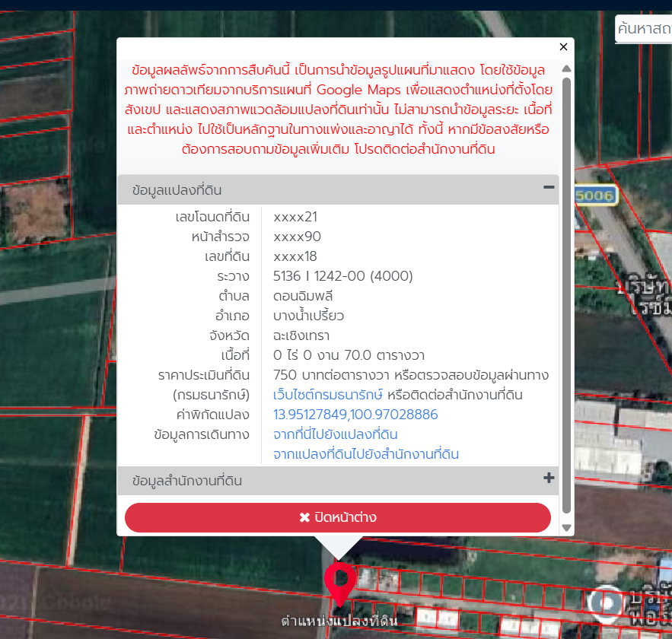Click the scrollbar down arrow in the popup
Image resolution: width=672 pixels, height=639 pixels.
click(566, 528)
